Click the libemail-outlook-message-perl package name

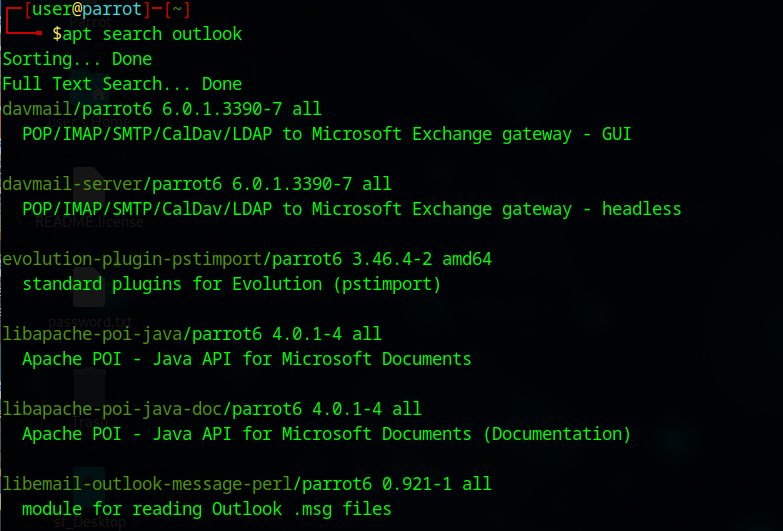(x=147, y=484)
